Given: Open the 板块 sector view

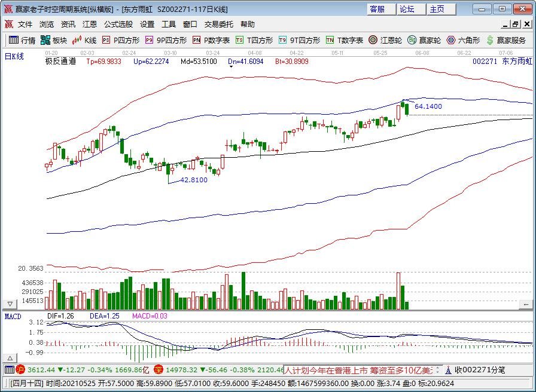Looking at the screenshot, I should click(54, 40).
